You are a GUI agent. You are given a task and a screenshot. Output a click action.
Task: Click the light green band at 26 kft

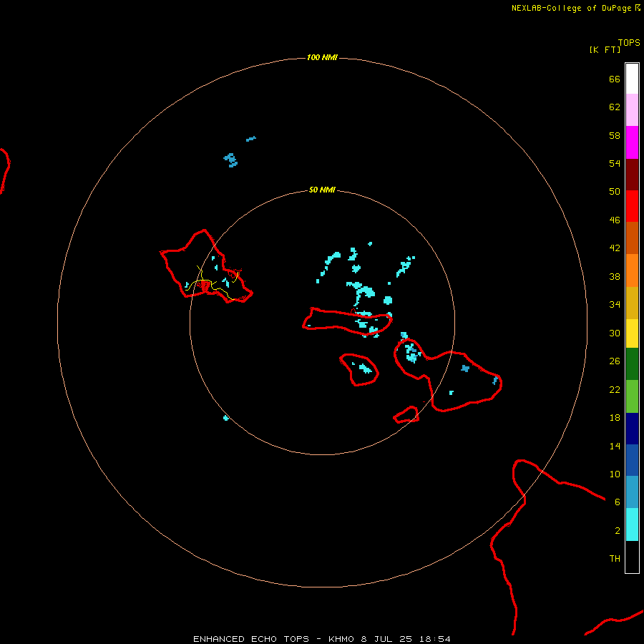(632, 396)
